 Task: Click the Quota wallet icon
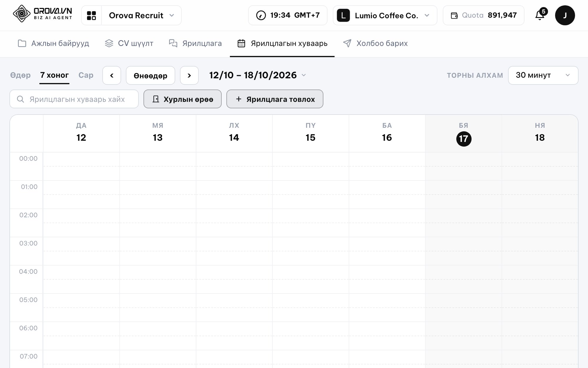click(x=454, y=16)
